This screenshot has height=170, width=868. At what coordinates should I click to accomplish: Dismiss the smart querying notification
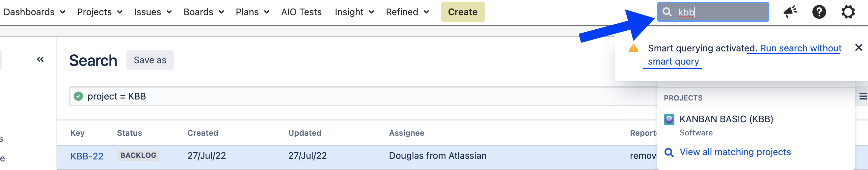pos(858,47)
